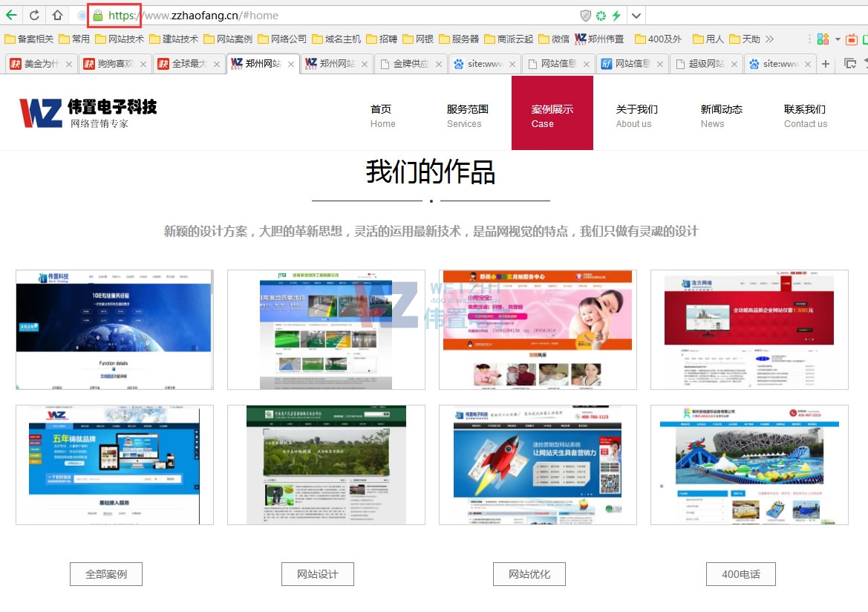This screenshot has height=612, width=868.
Task: Click the orange TV extension icon
Action: pyautogui.click(x=852, y=39)
